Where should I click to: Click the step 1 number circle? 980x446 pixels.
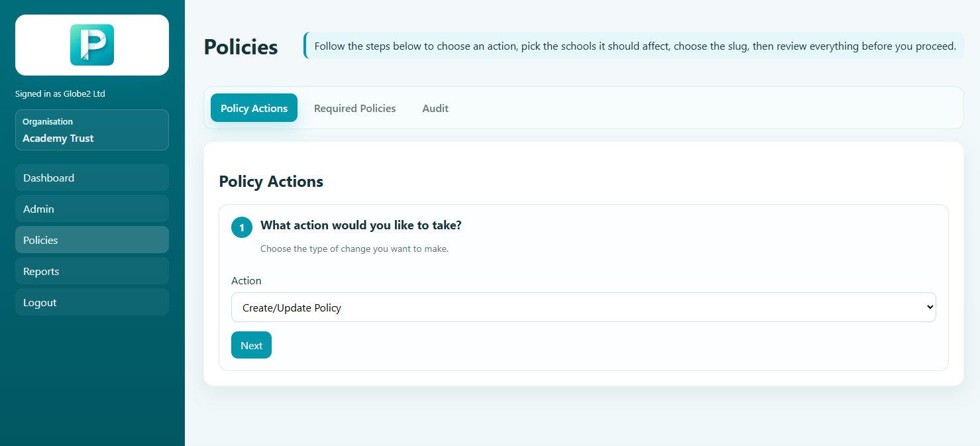tap(242, 227)
